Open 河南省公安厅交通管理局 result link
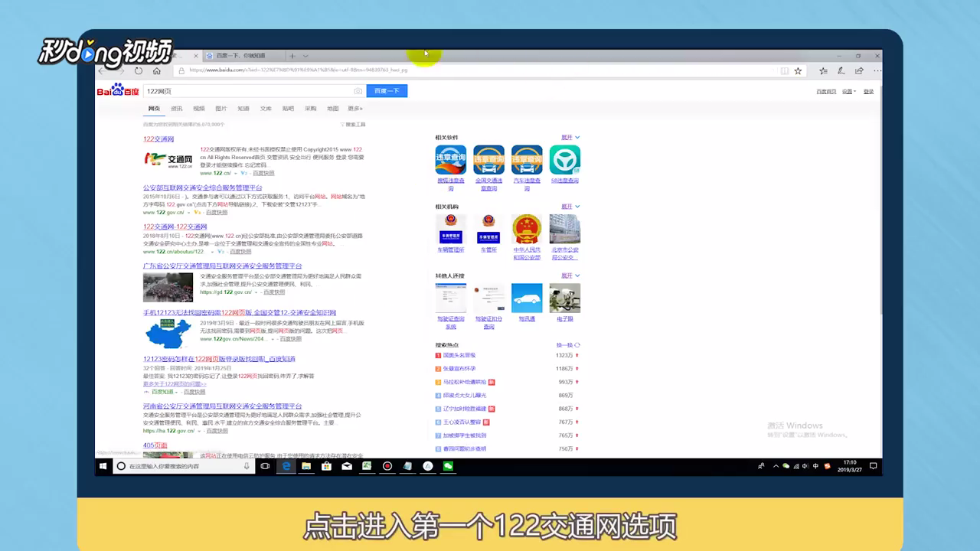Image resolution: width=980 pixels, height=551 pixels. click(x=222, y=406)
